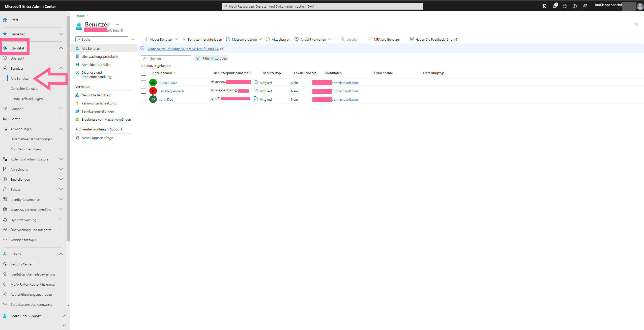Collapse the blade menu with double chevron
Image resolution: width=644 pixels, height=330 pixels.
click(x=133, y=39)
